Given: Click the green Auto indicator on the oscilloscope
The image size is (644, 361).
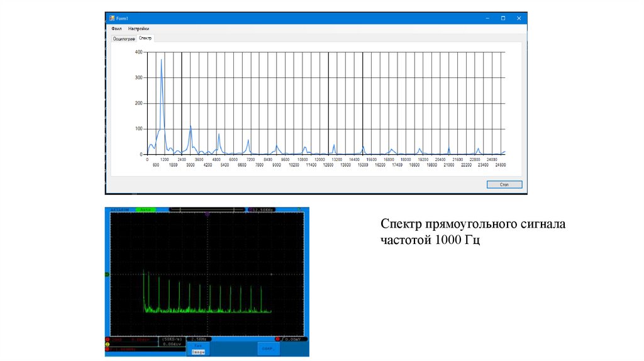Looking at the screenshot, I should pos(145,209).
